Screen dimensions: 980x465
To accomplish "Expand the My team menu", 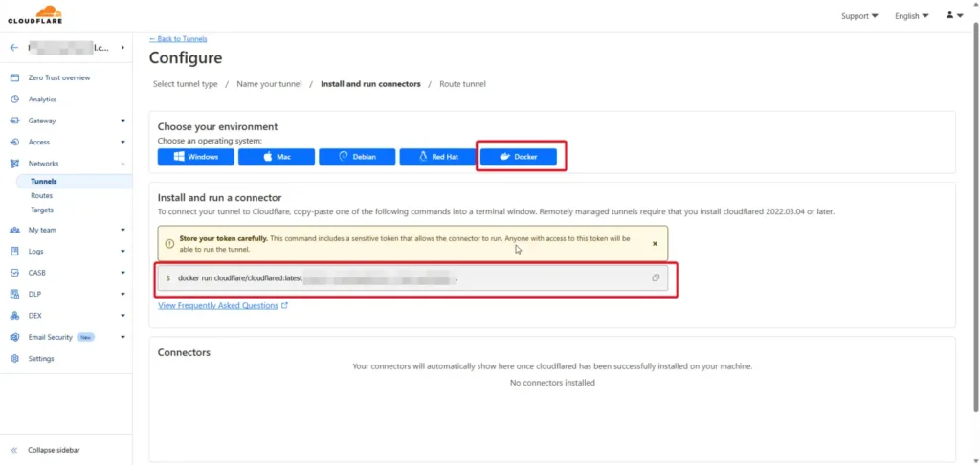I will (122, 230).
